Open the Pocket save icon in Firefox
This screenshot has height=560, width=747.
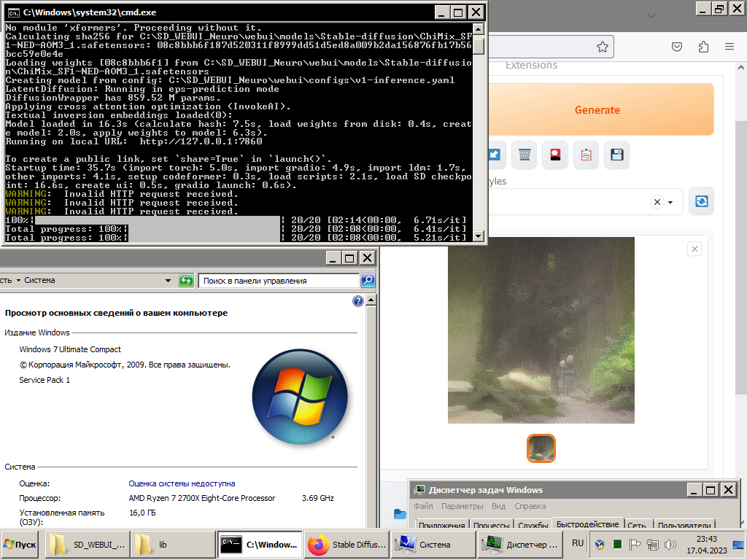676,47
